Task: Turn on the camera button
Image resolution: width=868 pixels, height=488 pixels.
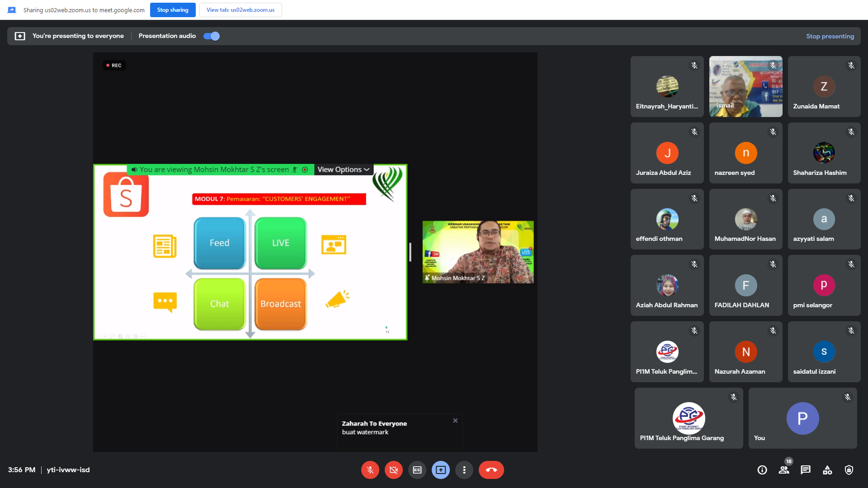Action: [x=393, y=470]
